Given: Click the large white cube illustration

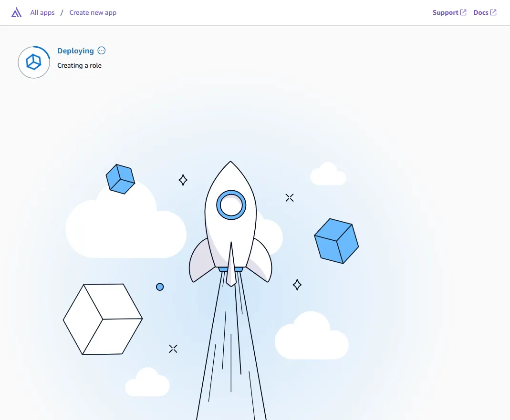Looking at the screenshot, I should 103,319.
